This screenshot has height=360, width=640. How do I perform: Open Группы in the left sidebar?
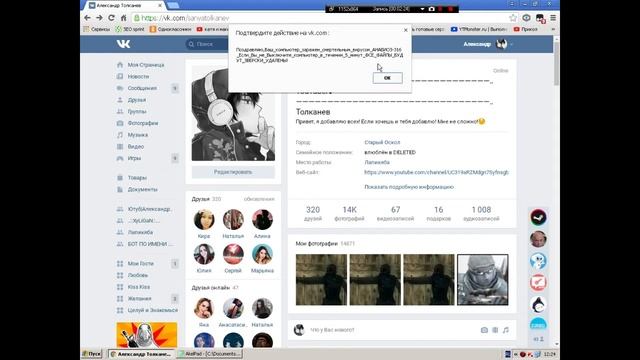pos(137,111)
